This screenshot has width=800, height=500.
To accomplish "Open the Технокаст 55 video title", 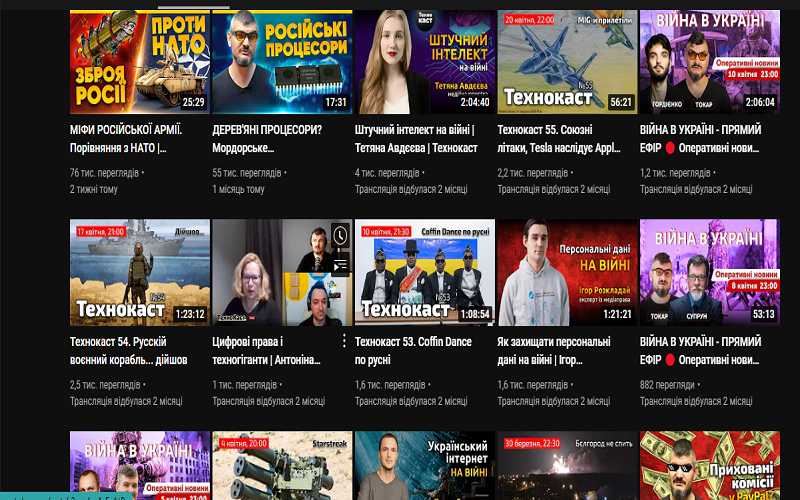I will pos(565,138).
